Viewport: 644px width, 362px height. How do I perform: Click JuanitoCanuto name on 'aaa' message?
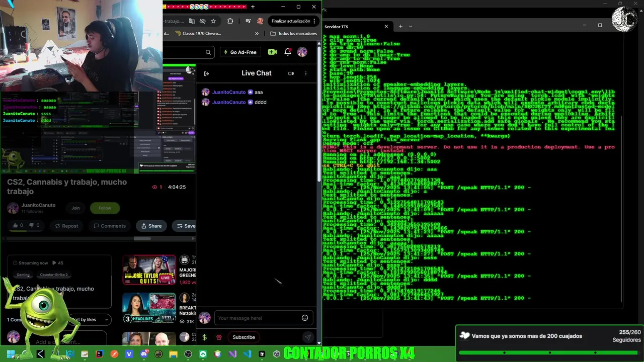pos(229,92)
